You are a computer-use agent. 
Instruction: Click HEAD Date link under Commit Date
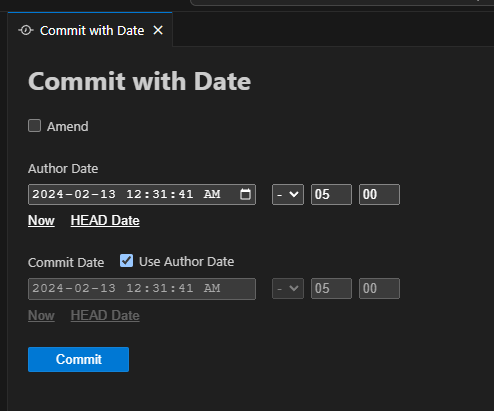pos(105,315)
